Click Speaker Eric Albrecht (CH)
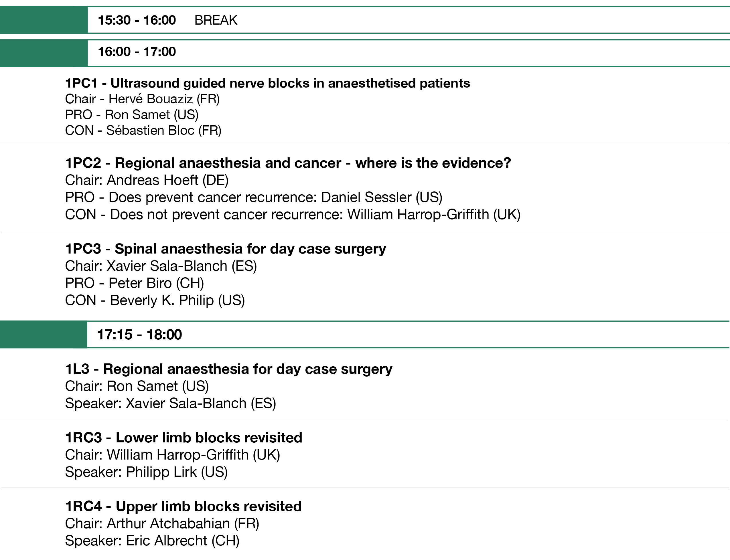Viewport: 730px width, 560px height. click(152, 541)
